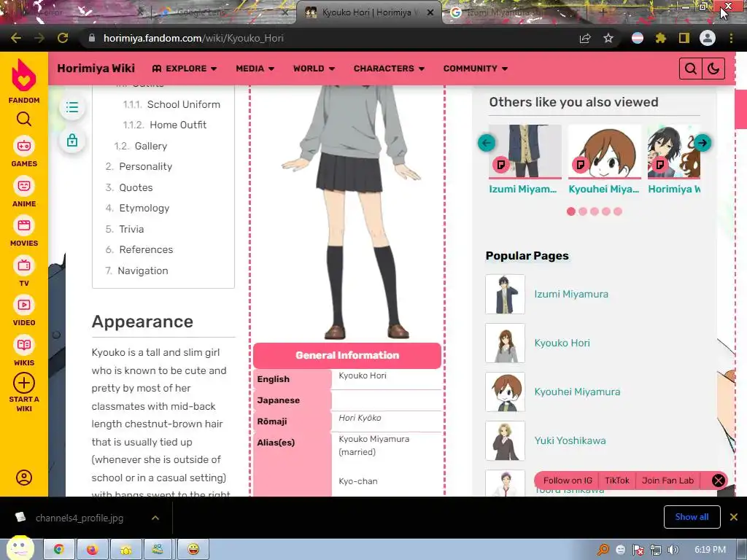
Task: Click the share page icon in the address bar
Action: pos(585,38)
